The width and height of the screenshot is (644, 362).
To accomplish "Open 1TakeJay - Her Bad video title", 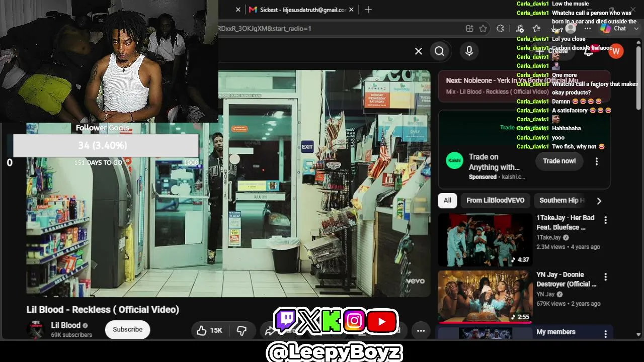I will [x=566, y=222].
